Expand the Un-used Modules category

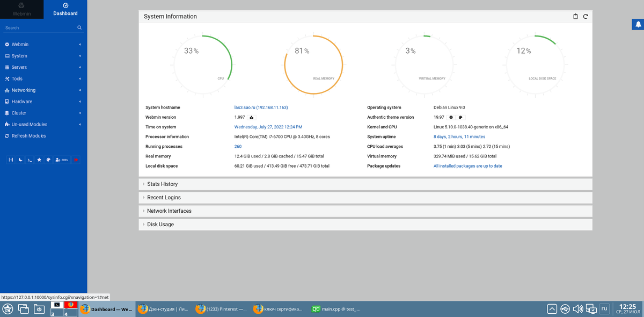pyautogui.click(x=43, y=125)
